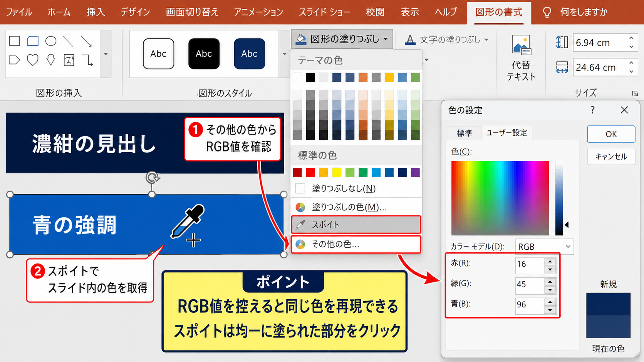644x362 pixels.
Task: Apply the white outline Abc shape style
Action: 158,54
